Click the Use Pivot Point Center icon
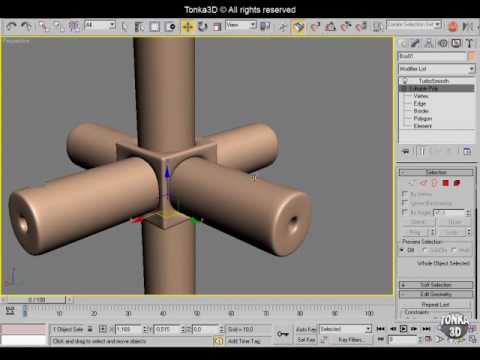Screen dimensions: 480x360 coord(265,26)
